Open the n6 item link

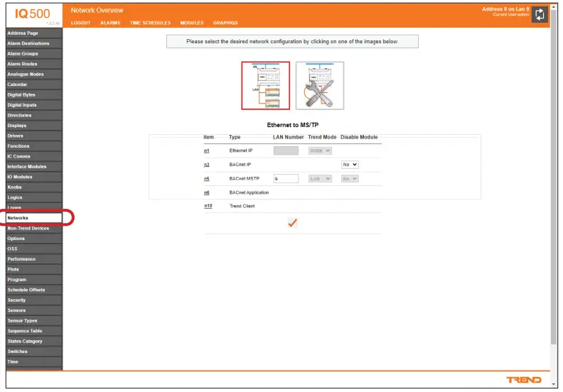[x=206, y=192]
